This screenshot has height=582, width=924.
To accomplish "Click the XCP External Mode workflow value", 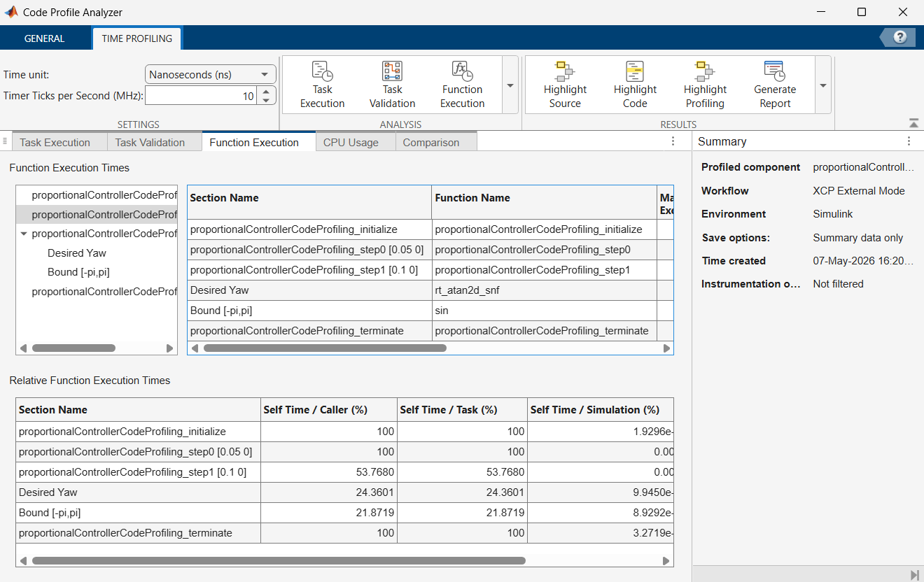I will (859, 191).
